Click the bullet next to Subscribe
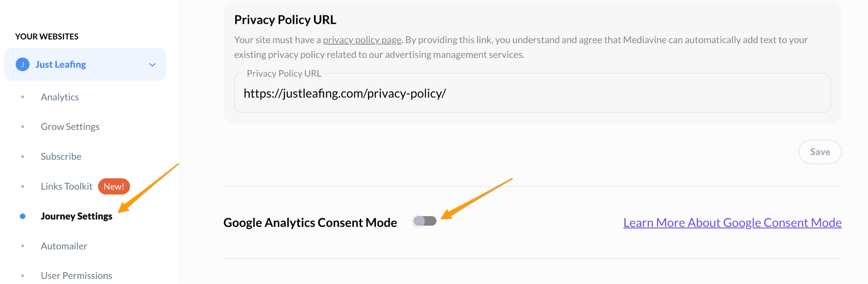The image size is (868, 284). pos(22,156)
